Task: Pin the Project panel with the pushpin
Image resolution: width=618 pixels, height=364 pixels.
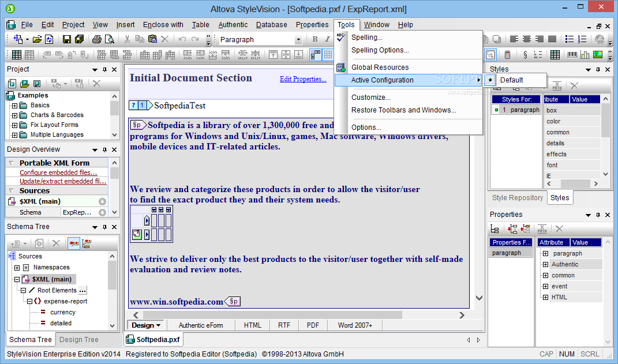Action: 104,69
